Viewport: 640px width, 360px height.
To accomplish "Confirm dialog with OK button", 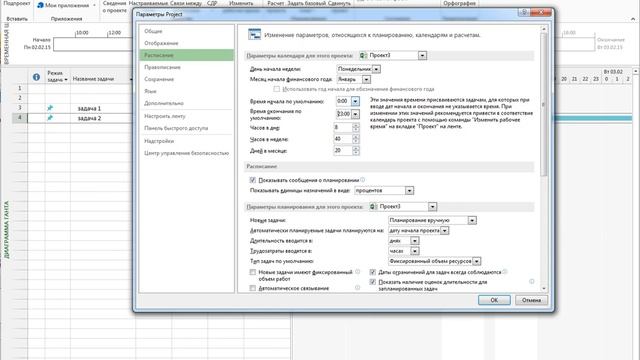I will [494, 300].
